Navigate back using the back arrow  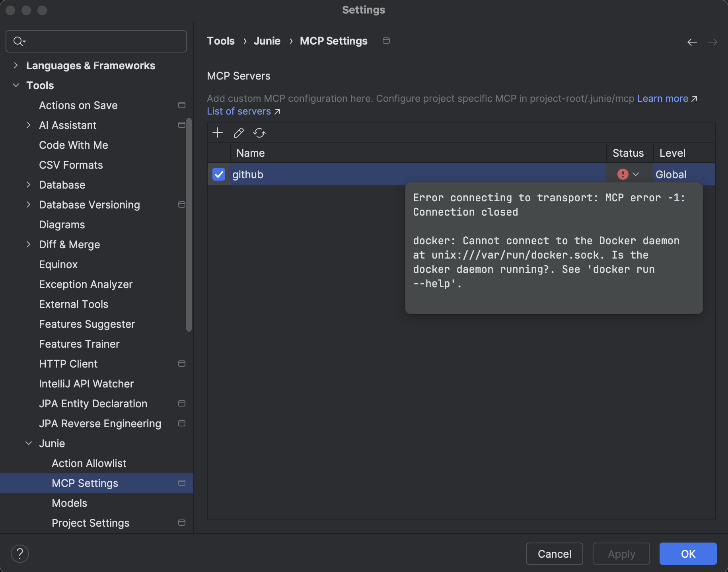[x=692, y=42]
